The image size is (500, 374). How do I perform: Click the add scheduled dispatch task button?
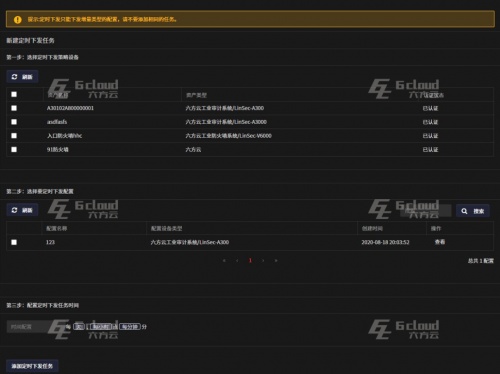[32, 366]
